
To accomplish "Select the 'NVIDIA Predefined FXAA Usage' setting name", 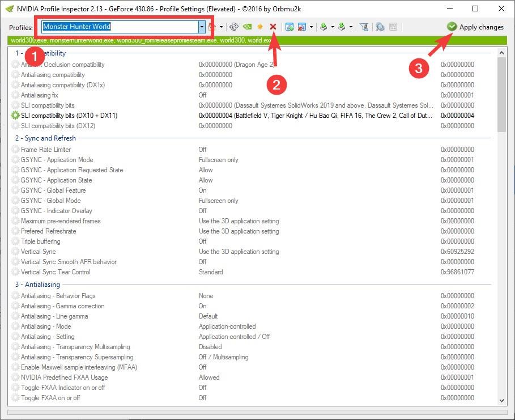I will pyautogui.click(x=65, y=377).
